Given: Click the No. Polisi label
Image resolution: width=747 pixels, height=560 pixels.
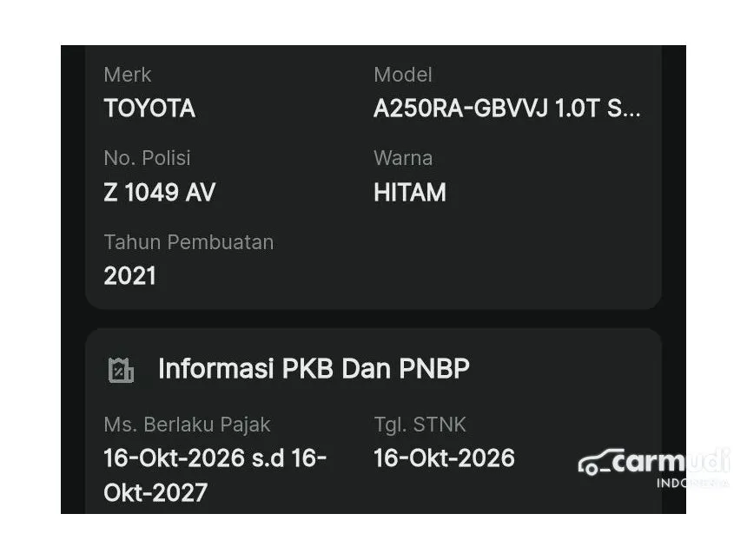Looking at the screenshot, I should 147,158.
